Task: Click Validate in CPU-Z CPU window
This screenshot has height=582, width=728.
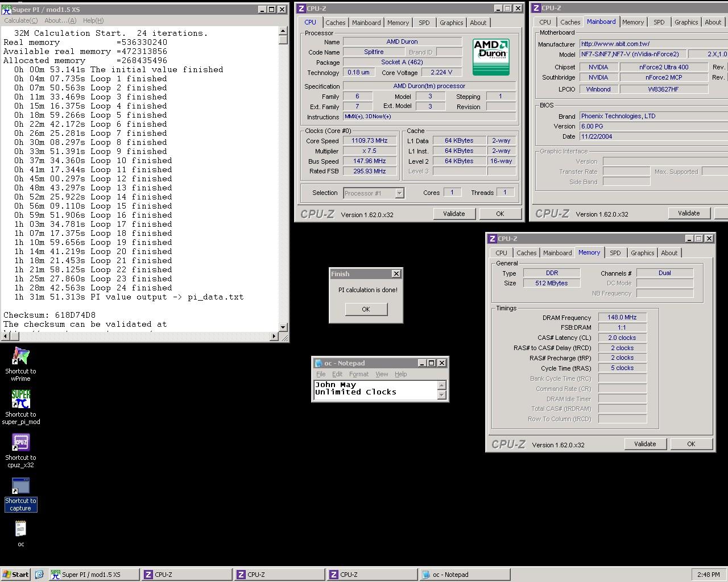Action: click(x=454, y=214)
